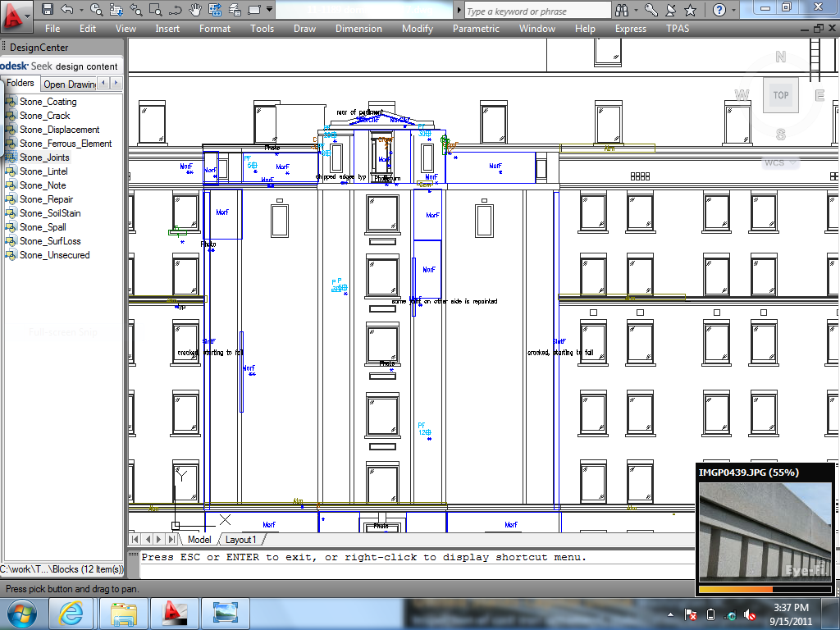Open the Help question mark icon

tap(719, 10)
